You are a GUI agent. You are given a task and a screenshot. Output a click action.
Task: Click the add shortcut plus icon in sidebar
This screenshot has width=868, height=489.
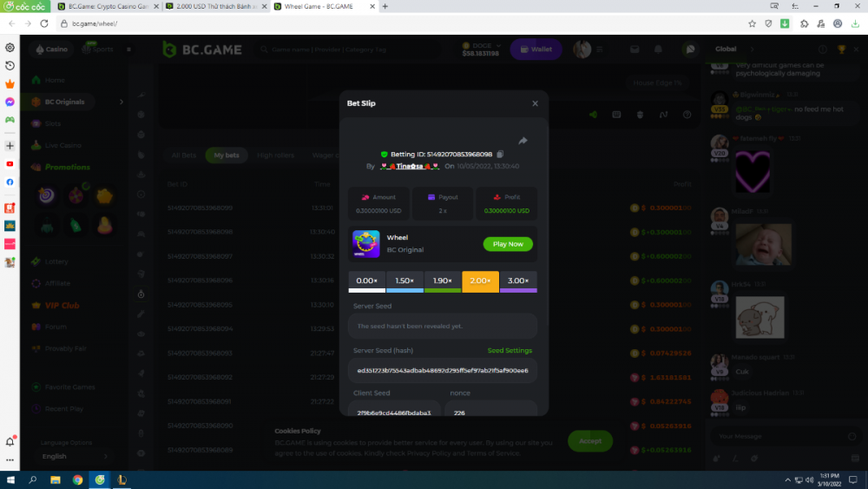10,145
